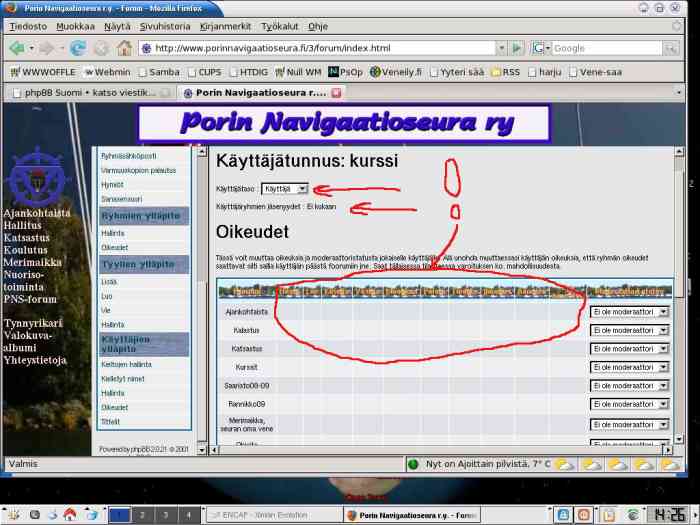Image resolution: width=700 pixels, height=525 pixels.
Task: Click the Stop loading icon
Action: [x=100, y=47]
